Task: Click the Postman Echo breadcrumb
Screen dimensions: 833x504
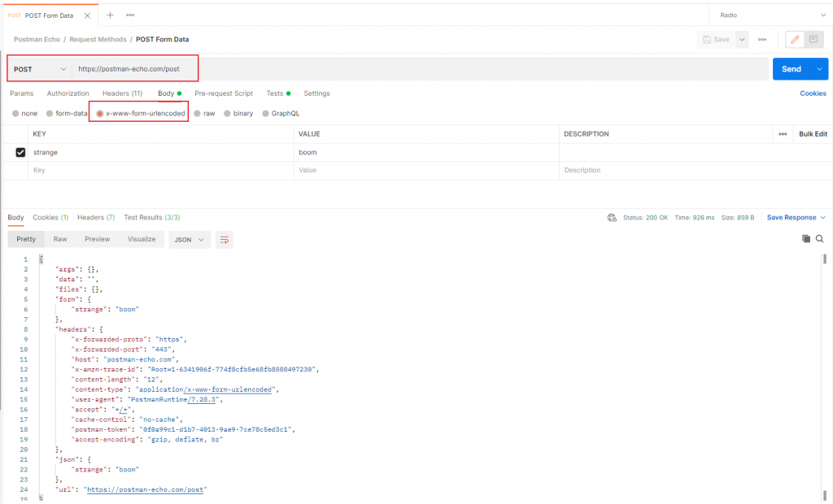Action: [x=37, y=39]
